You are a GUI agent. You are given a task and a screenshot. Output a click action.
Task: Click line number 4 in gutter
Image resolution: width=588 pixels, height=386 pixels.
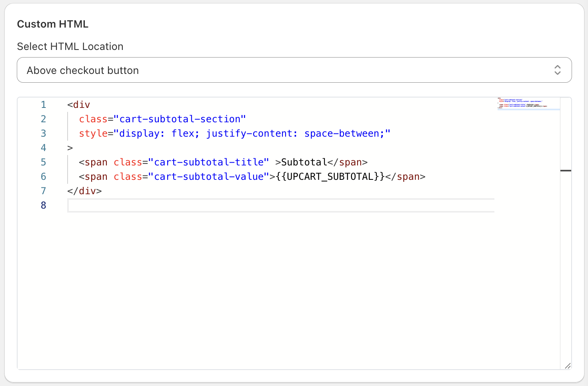point(43,148)
